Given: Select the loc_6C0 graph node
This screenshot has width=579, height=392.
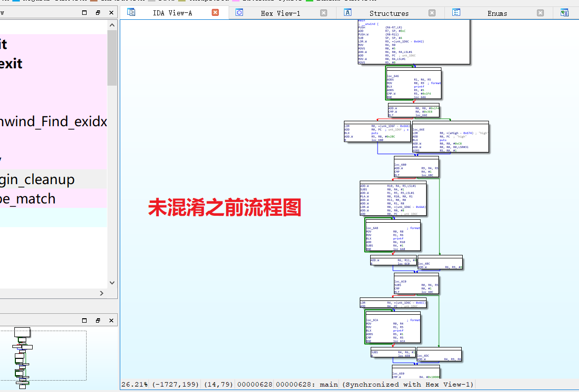Looking at the screenshot, I should click(416, 284).
